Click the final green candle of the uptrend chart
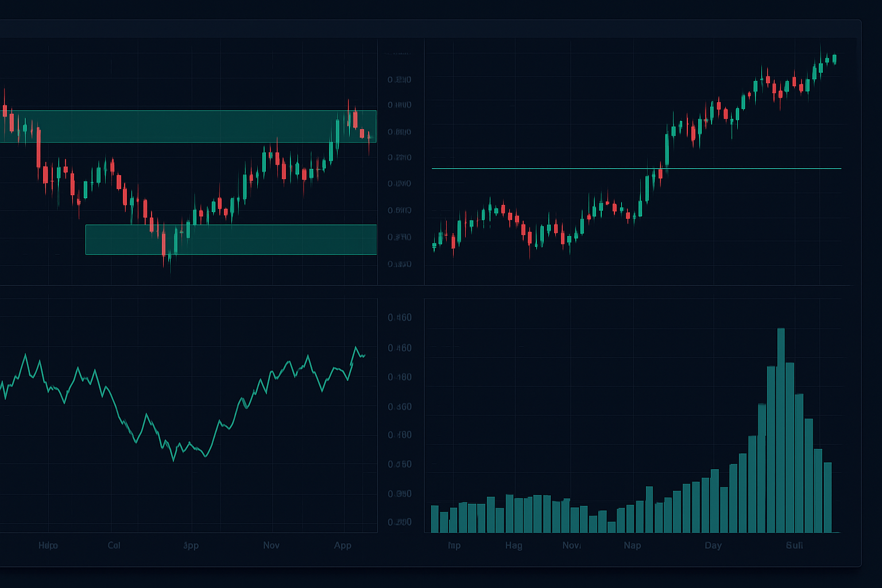Screen dimensions: 882x588 point(834,59)
